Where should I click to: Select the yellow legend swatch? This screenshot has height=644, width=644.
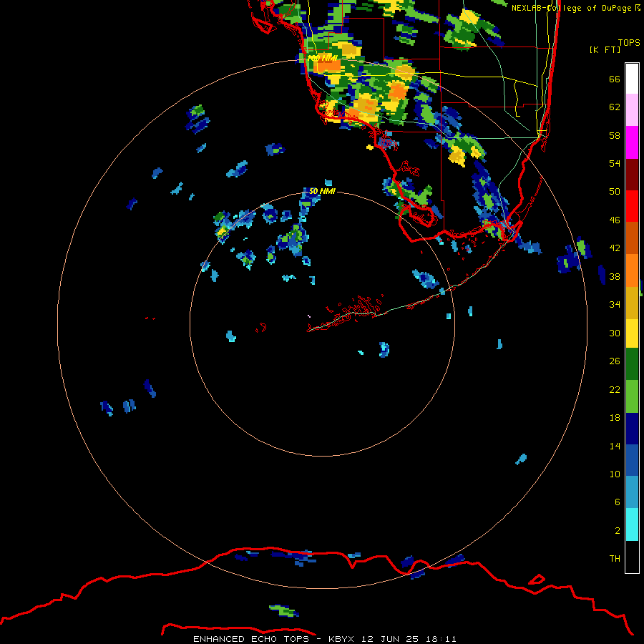coord(632,333)
